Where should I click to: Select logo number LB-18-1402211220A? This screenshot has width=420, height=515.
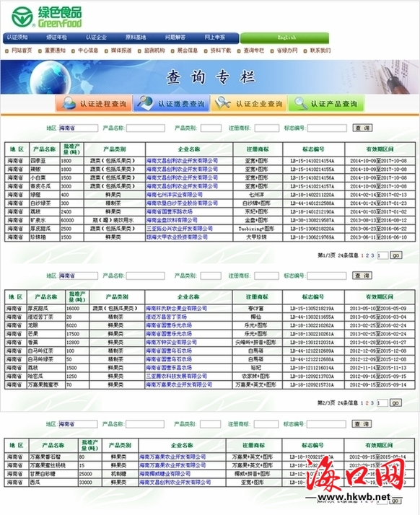click(312, 195)
